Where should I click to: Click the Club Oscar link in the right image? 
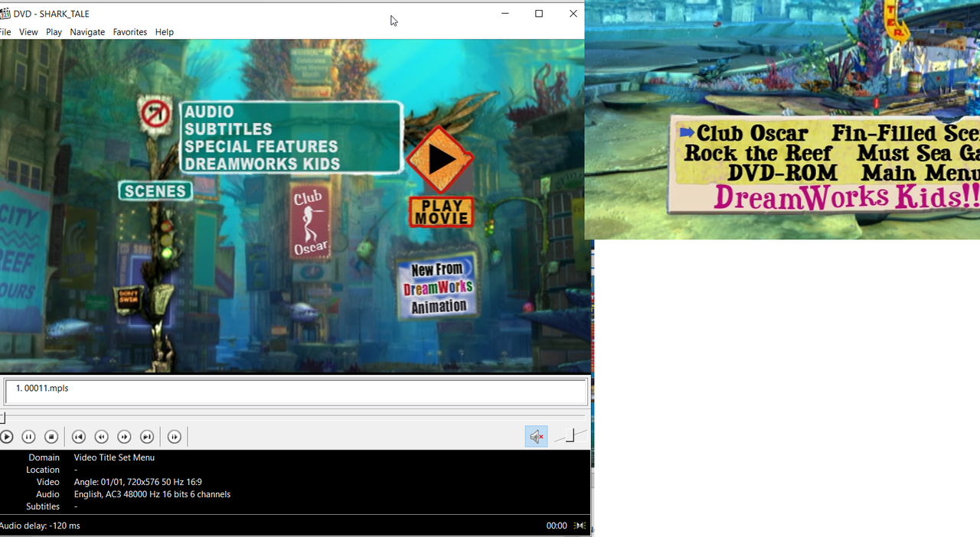tap(752, 133)
